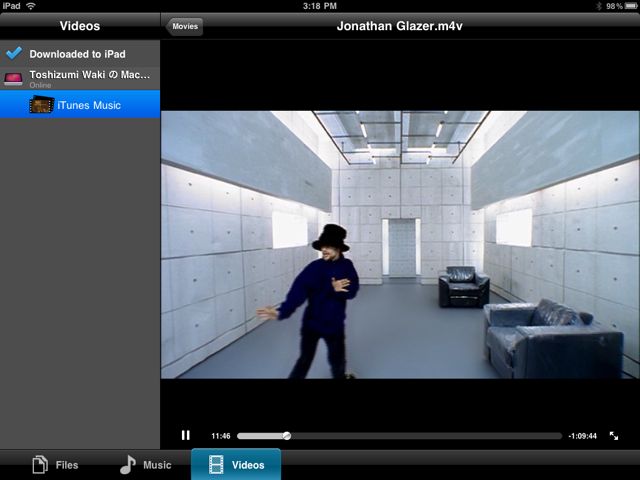The height and width of the screenshot is (480, 640).
Task: Click the remaining time -1:09:44
Action: pyautogui.click(x=582, y=436)
